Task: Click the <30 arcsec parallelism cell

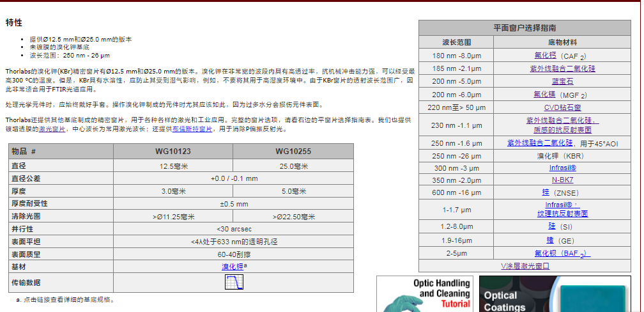Action: (x=233, y=229)
